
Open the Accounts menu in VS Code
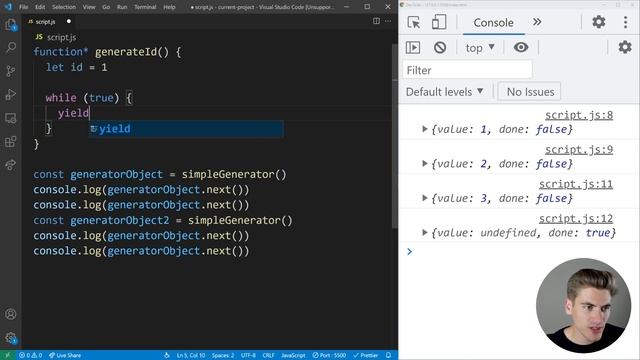click(x=11, y=314)
